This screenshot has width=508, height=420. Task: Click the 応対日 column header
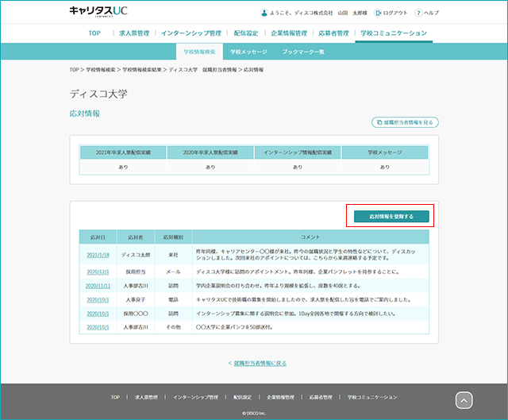[x=98, y=237]
